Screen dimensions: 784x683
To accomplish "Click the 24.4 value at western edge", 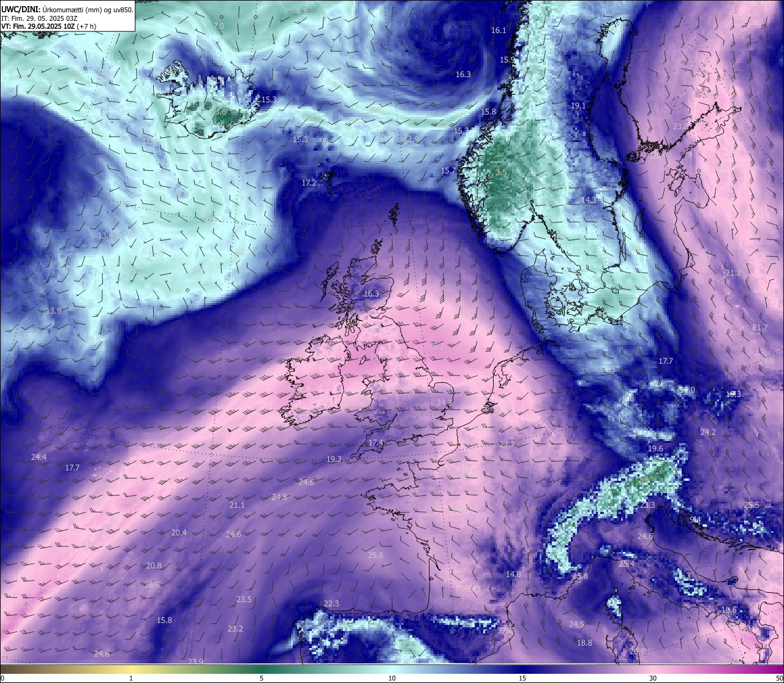I will pos(39,458).
